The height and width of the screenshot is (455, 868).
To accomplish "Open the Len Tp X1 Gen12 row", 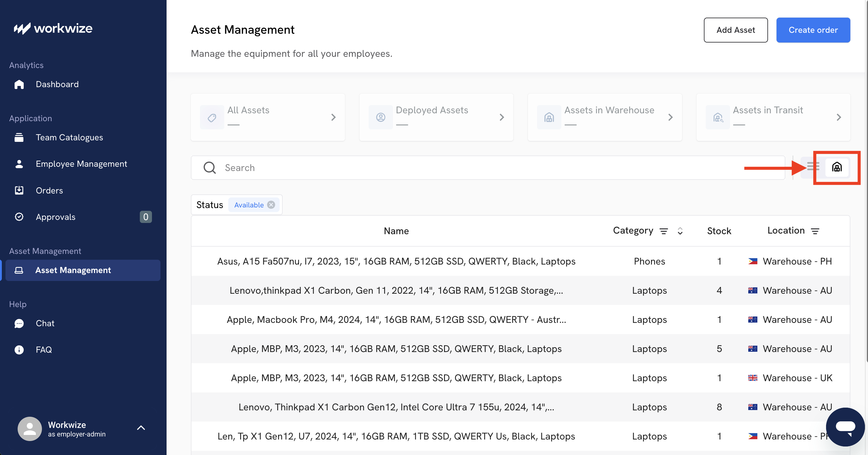I will [521, 436].
